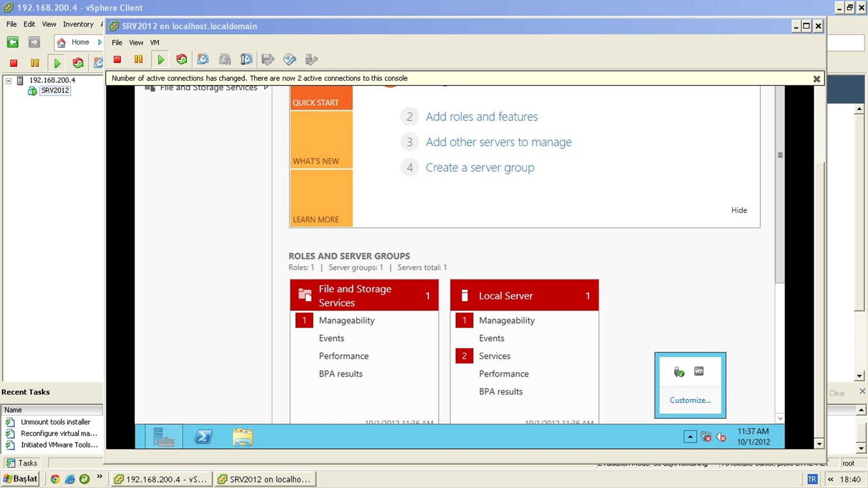Click main vSphere window pause icon

coord(35,63)
